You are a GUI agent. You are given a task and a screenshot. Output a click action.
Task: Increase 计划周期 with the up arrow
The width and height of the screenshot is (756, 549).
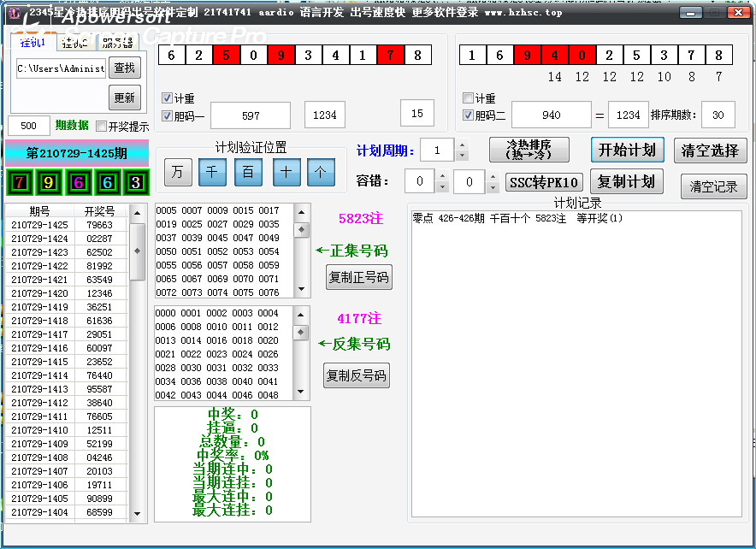point(462,145)
